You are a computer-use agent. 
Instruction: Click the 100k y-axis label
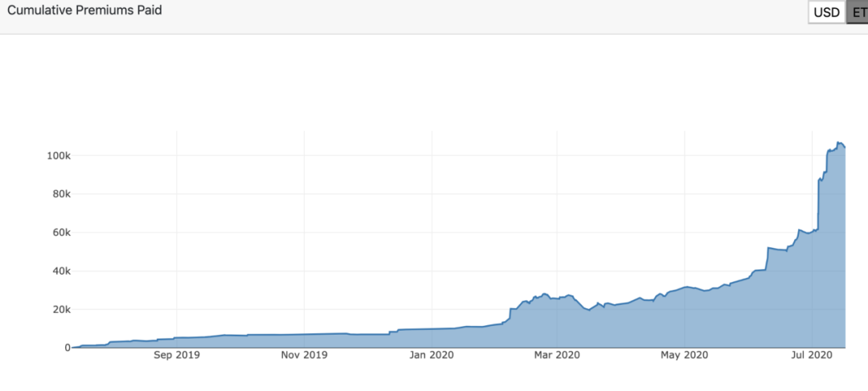click(59, 156)
